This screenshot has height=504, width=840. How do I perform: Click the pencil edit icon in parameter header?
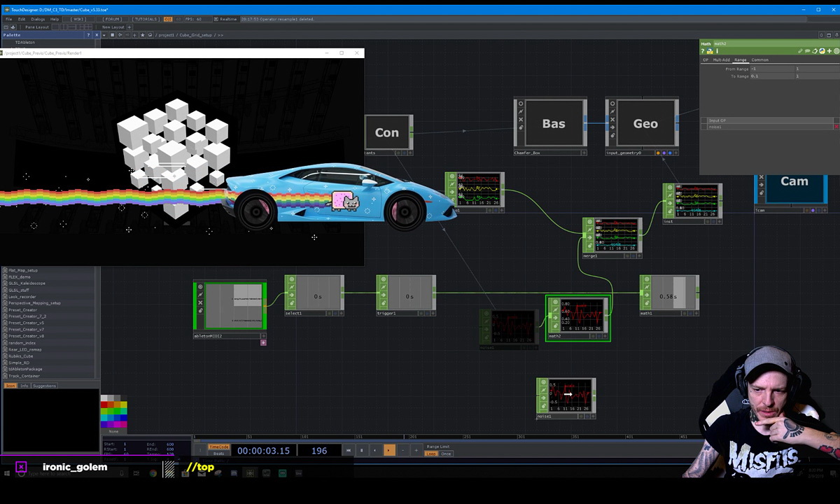point(800,51)
